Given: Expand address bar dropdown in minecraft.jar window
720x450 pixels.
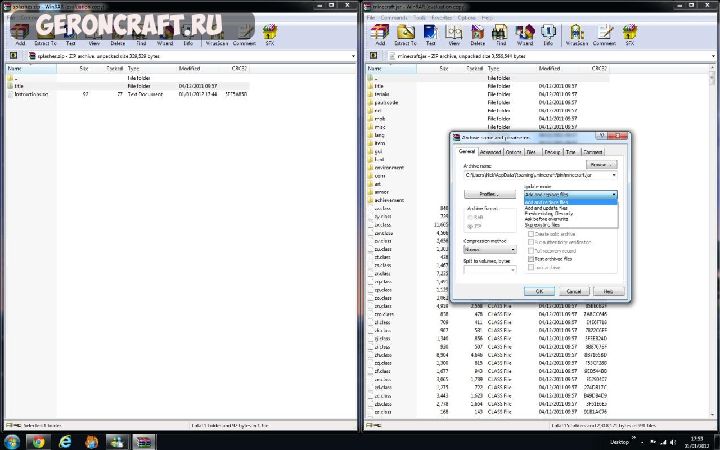Looking at the screenshot, I should click(713, 56).
